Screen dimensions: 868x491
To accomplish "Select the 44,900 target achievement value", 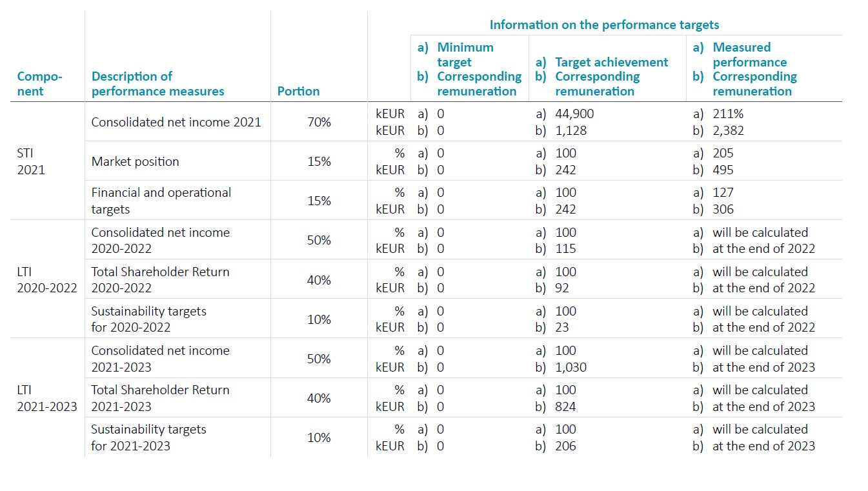I will [574, 114].
